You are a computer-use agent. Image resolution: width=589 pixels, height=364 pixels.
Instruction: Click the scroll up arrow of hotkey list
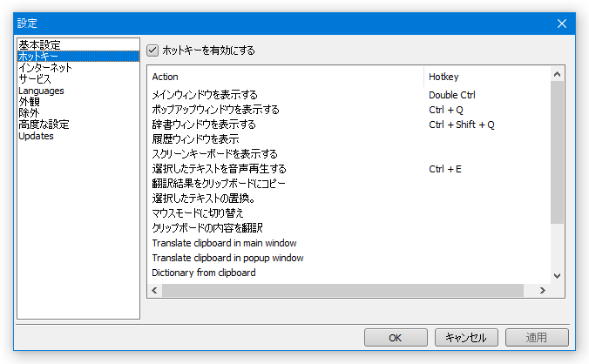557,74
